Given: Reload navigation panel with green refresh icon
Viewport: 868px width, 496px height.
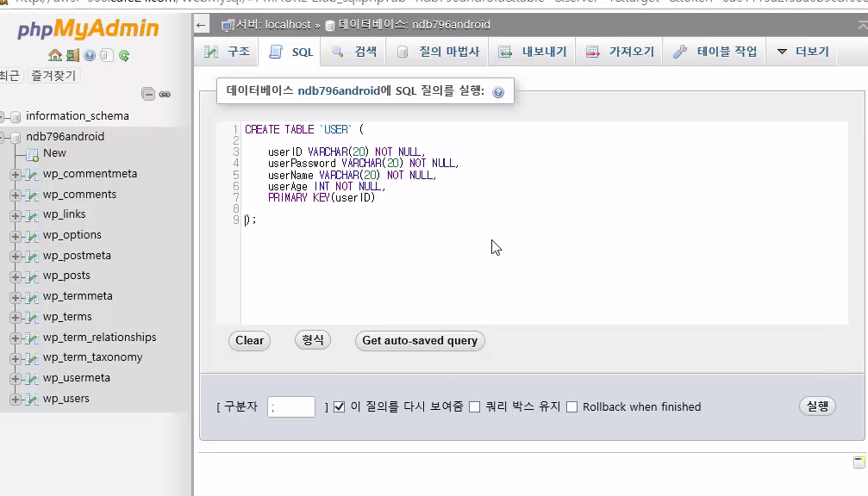Looking at the screenshot, I should pyautogui.click(x=124, y=55).
